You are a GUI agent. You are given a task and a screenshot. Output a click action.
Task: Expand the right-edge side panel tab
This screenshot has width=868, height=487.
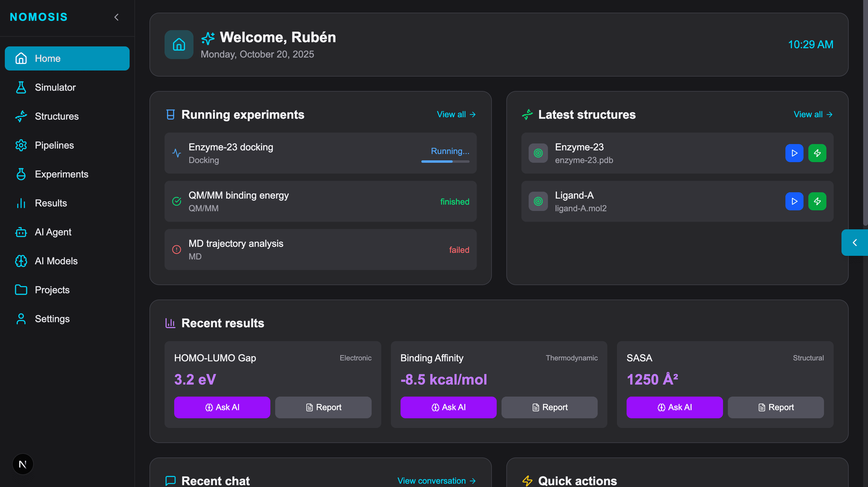tap(854, 243)
